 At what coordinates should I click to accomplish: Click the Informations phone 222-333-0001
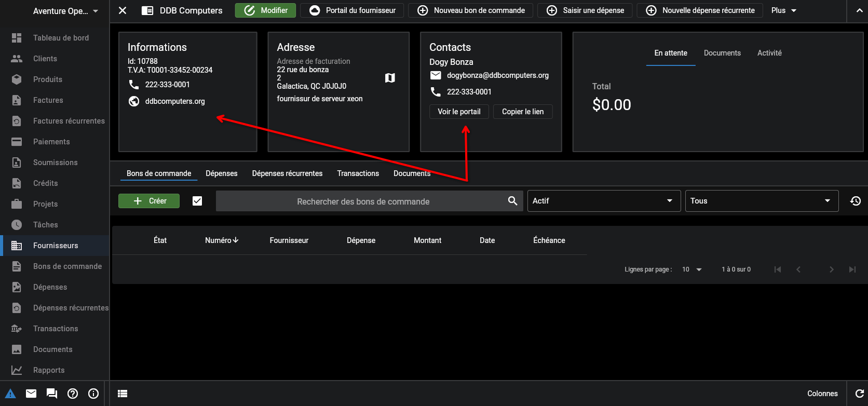pos(167,85)
